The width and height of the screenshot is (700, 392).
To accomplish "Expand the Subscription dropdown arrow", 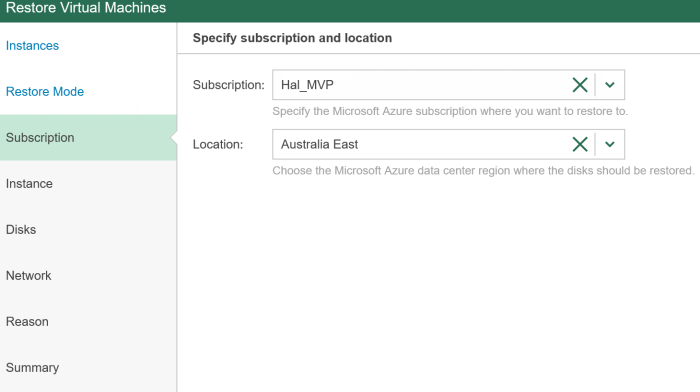I will [x=610, y=85].
